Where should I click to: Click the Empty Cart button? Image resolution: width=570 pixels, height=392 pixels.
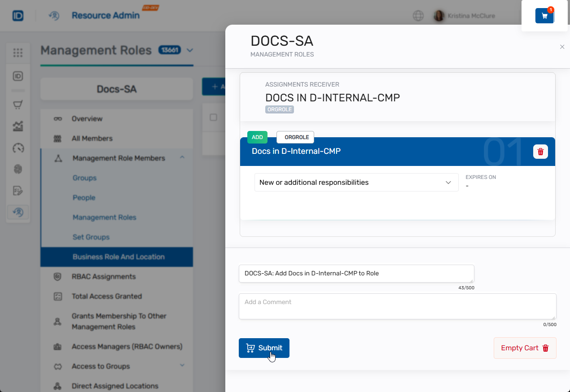[x=525, y=348]
